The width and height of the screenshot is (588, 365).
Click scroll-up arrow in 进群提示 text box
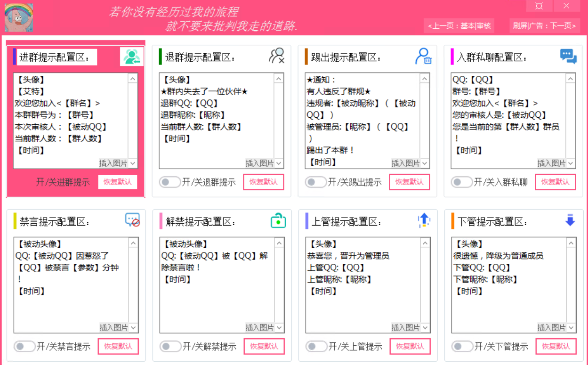coord(133,79)
